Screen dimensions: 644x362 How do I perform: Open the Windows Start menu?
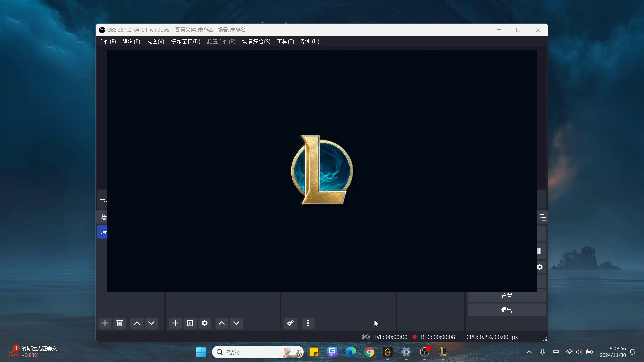(201, 352)
